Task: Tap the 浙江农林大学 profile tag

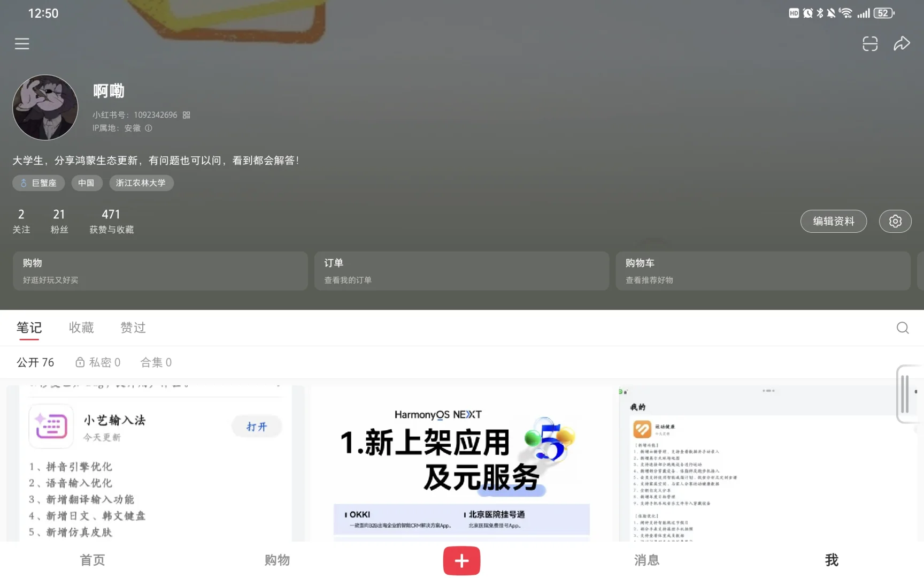Action: tap(142, 182)
